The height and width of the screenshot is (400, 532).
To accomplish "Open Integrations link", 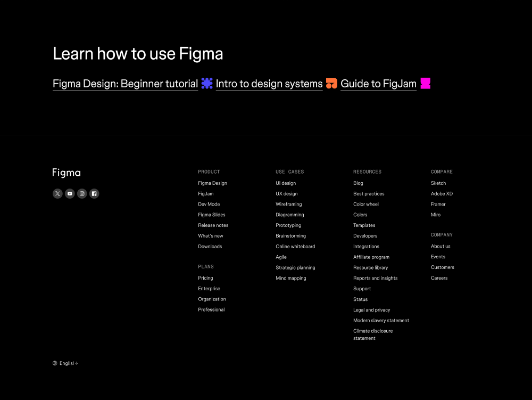I will [x=367, y=247].
